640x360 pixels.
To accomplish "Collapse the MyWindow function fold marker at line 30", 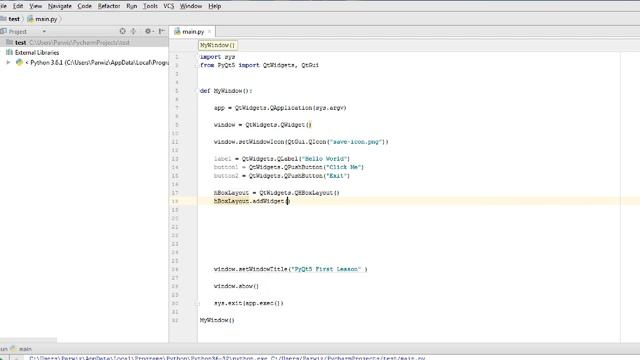I will tap(198, 303).
